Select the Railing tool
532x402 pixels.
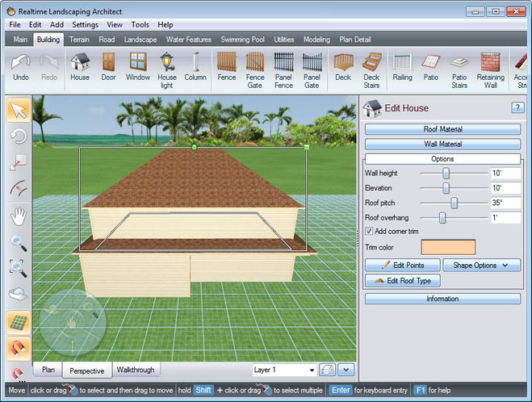(x=402, y=68)
